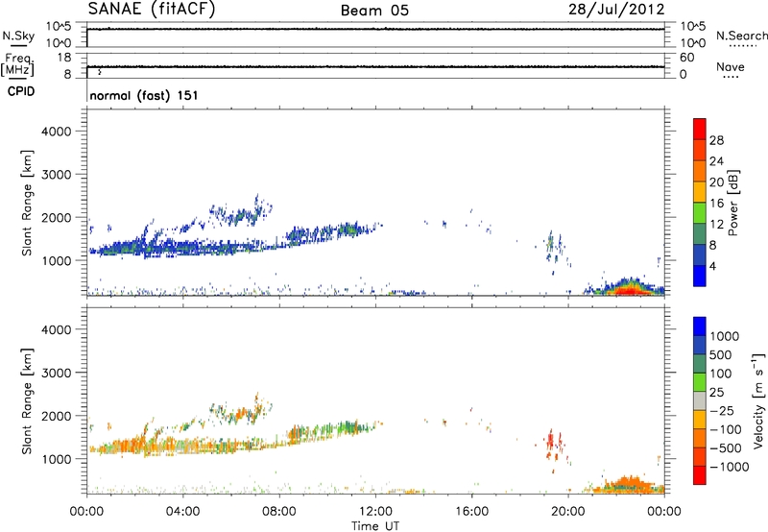
Task: Click the Time UT axis label
Action: (x=375, y=526)
